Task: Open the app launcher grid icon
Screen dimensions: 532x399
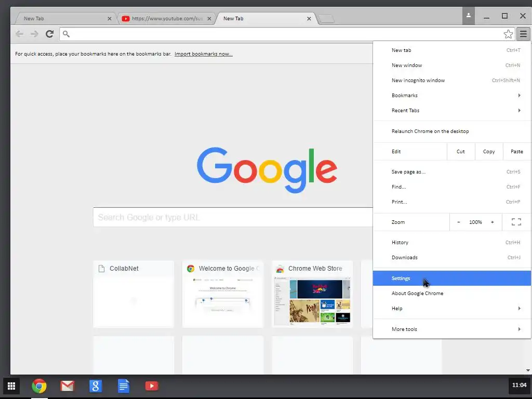Action: point(11,386)
